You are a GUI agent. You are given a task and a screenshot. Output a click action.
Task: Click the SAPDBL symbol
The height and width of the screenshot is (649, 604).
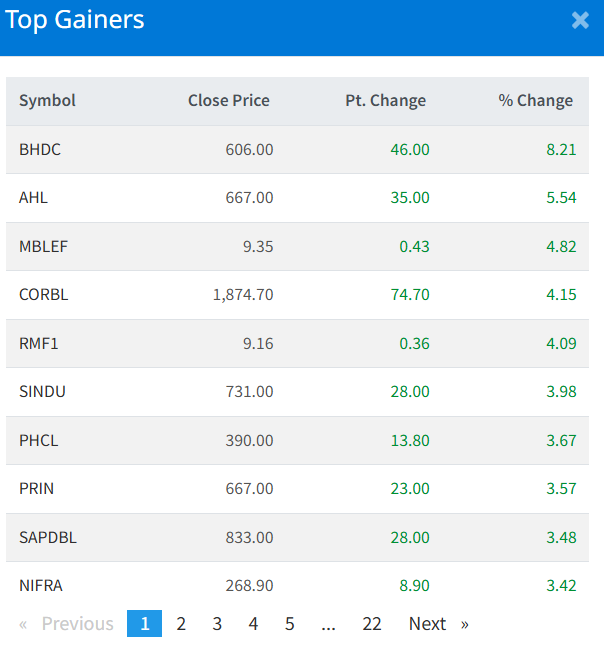pyautogui.click(x=48, y=537)
